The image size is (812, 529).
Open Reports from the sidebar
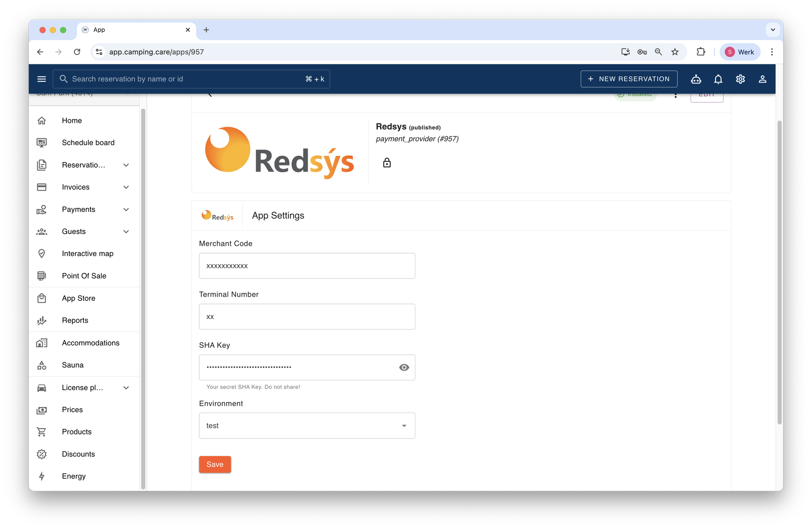pyautogui.click(x=75, y=320)
